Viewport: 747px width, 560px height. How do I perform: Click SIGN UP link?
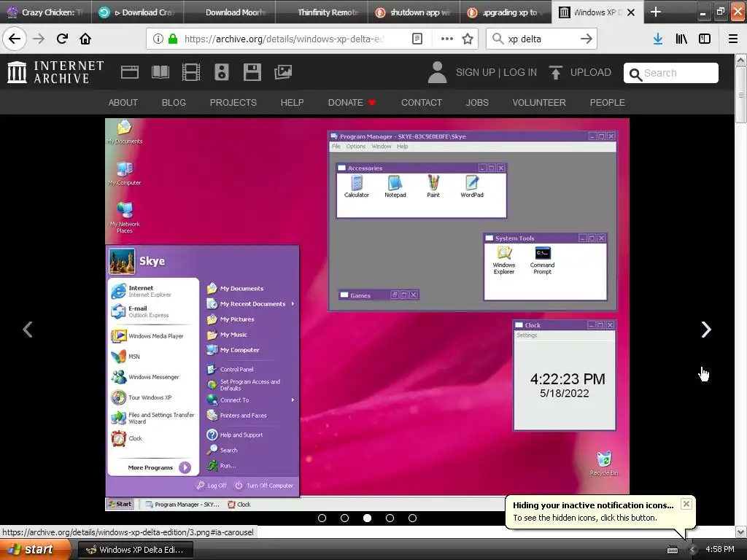[476, 72]
